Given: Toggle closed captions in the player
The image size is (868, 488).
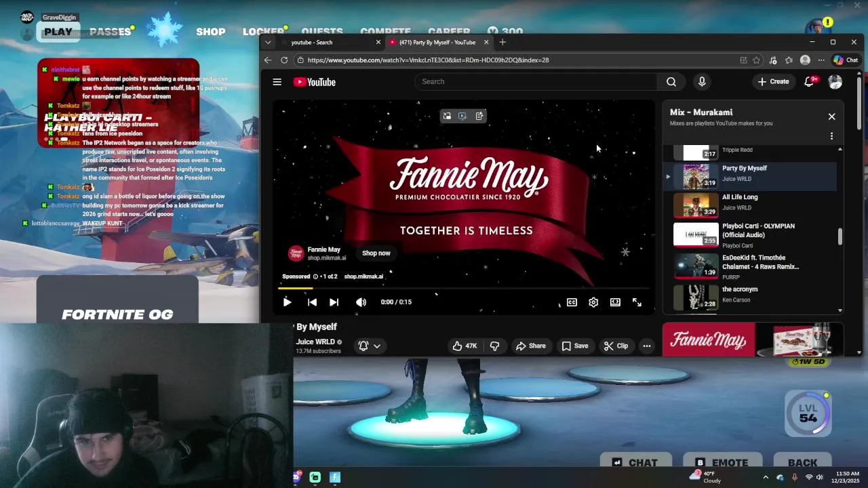Looking at the screenshot, I should [x=572, y=302].
